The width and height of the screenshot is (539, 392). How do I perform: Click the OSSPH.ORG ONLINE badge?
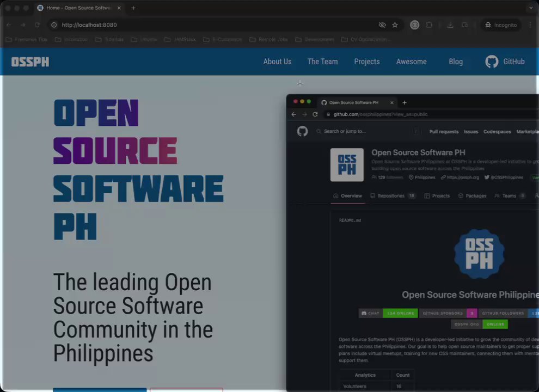coord(479,324)
